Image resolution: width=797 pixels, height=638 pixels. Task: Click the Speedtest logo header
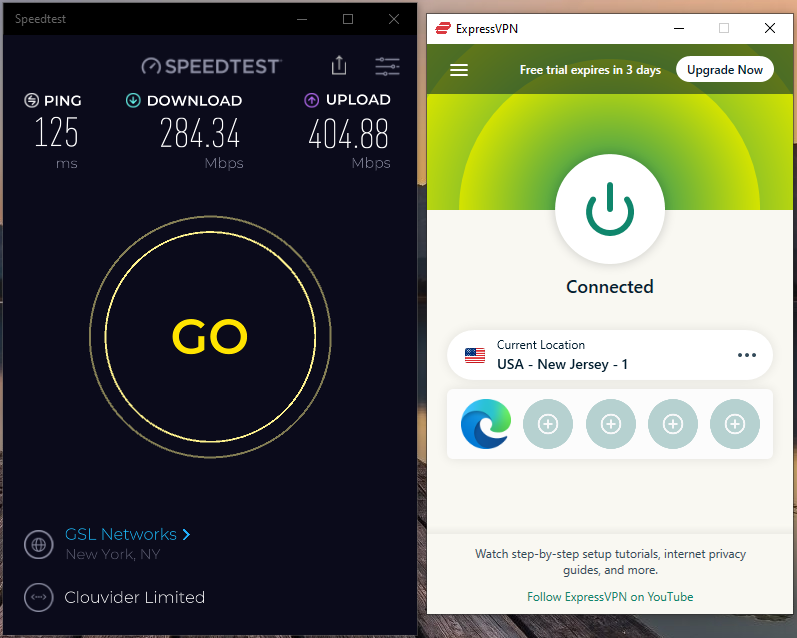coord(210,66)
